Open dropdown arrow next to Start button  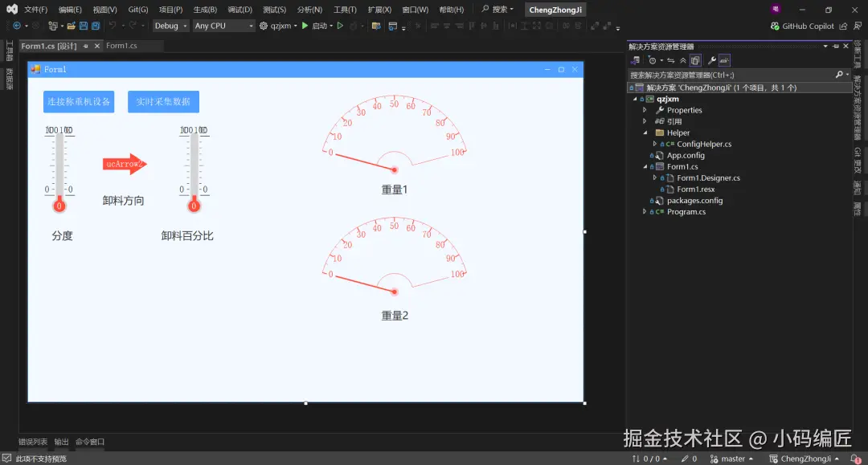[331, 26]
